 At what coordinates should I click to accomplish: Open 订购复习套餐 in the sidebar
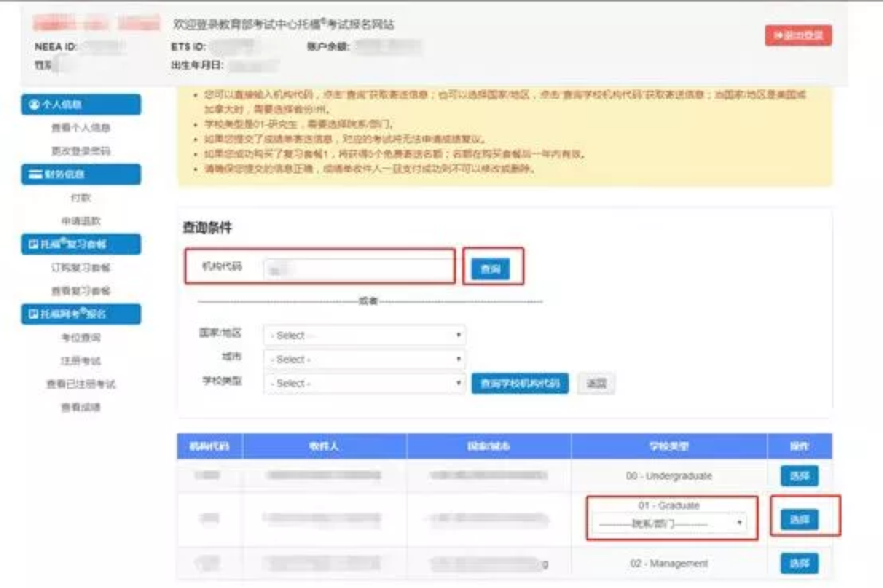81,268
